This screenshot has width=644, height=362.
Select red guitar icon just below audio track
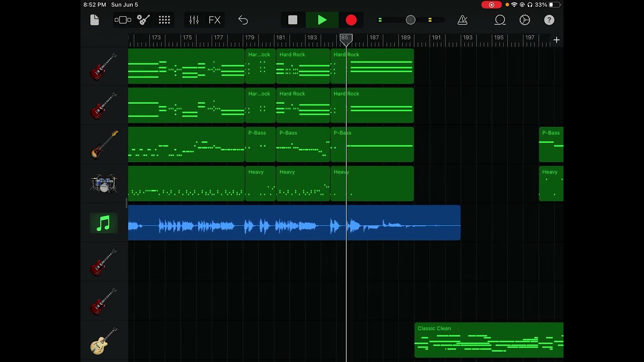[104, 262]
